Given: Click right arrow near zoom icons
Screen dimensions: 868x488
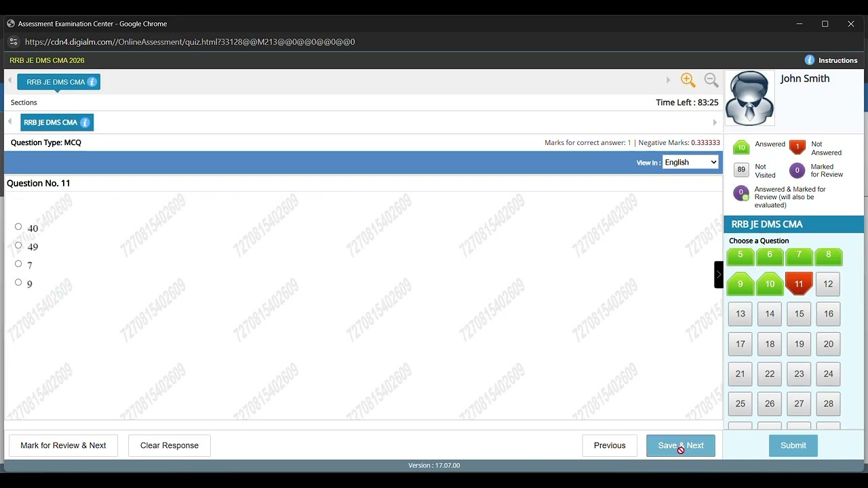Looking at the screenshot, I should click(x=668, y=80).
